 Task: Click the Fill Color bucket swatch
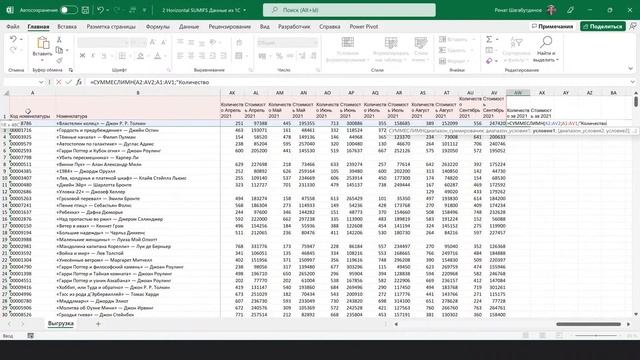coord(140,56)
